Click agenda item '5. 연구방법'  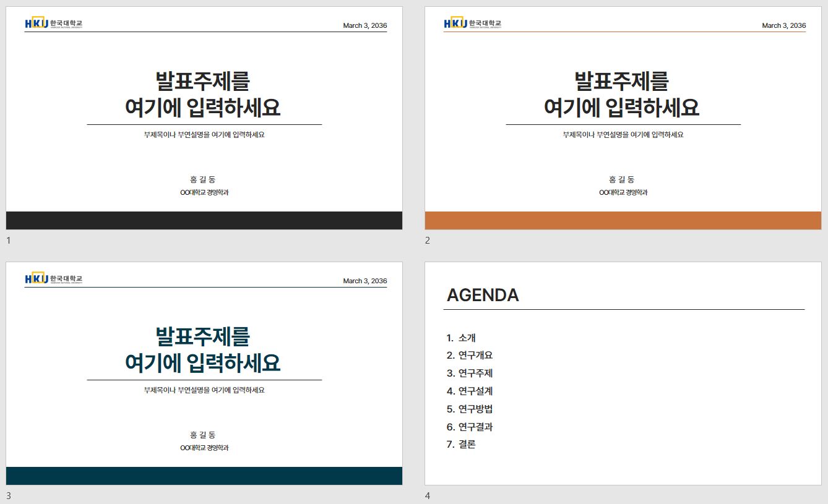[x=470, y=409]
